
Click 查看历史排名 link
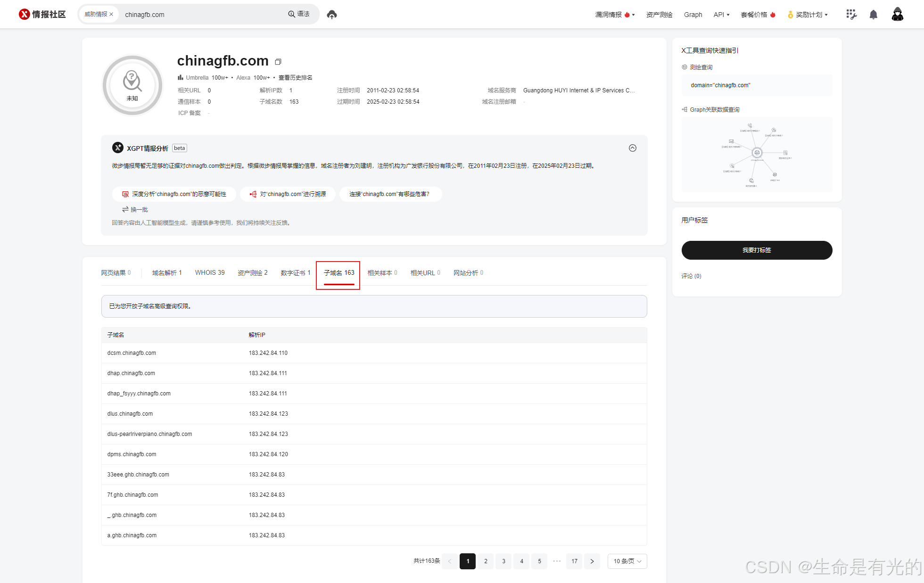coord(295,78)
